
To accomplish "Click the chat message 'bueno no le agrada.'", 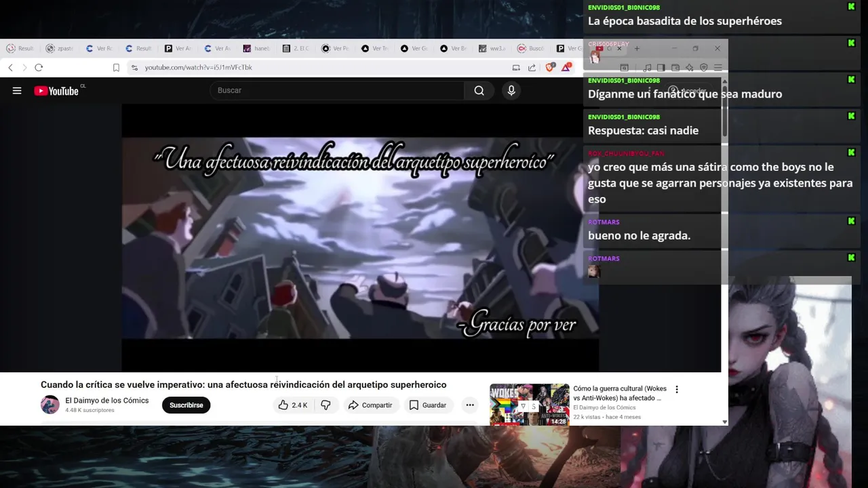I will tap(639, 236).
